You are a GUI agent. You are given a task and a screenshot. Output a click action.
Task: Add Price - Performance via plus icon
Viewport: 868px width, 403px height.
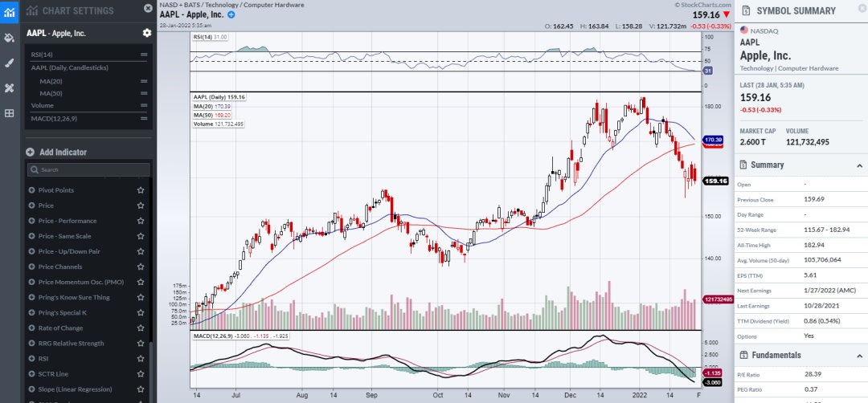[x=31, y=221]
